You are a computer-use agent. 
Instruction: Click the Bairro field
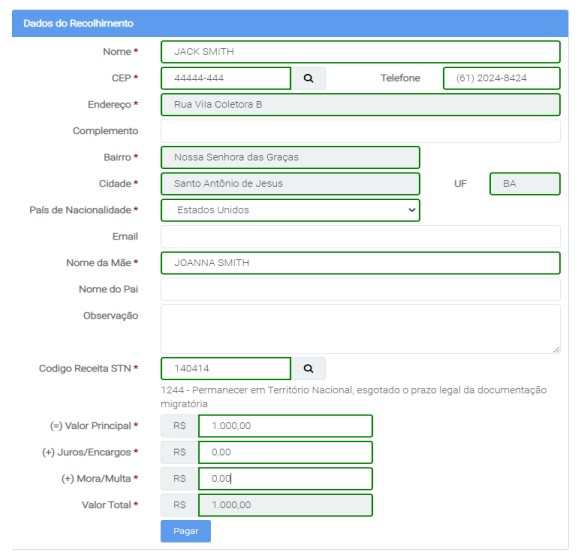[290, 157]
